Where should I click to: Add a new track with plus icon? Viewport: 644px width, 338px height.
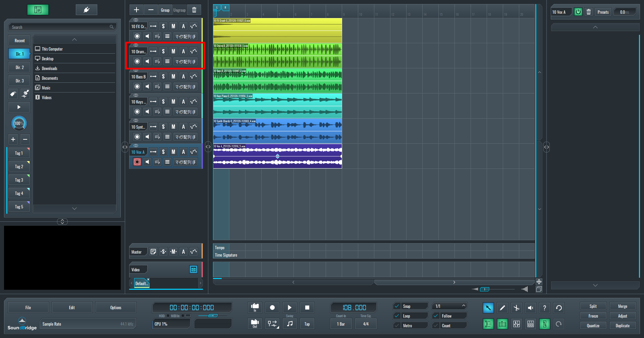137,10
